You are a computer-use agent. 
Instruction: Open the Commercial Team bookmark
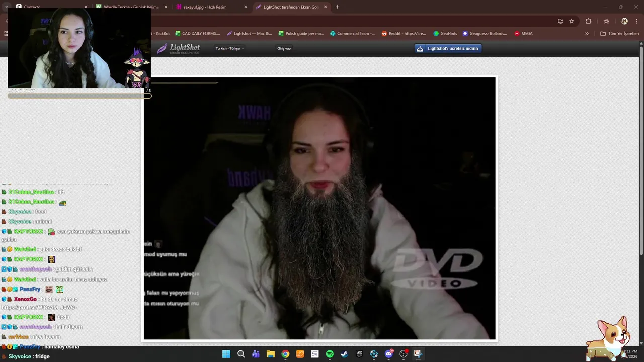pyautogui.click(x=352, y=34)
